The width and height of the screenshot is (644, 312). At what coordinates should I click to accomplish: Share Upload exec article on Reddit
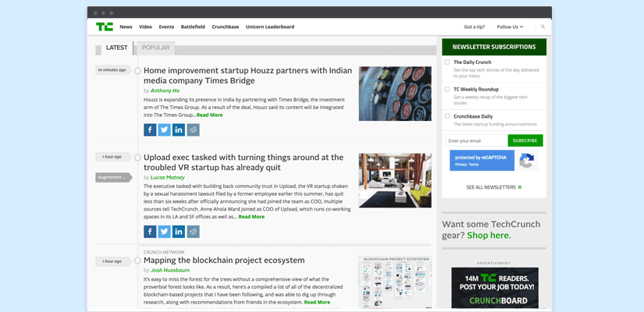[193, 232]
